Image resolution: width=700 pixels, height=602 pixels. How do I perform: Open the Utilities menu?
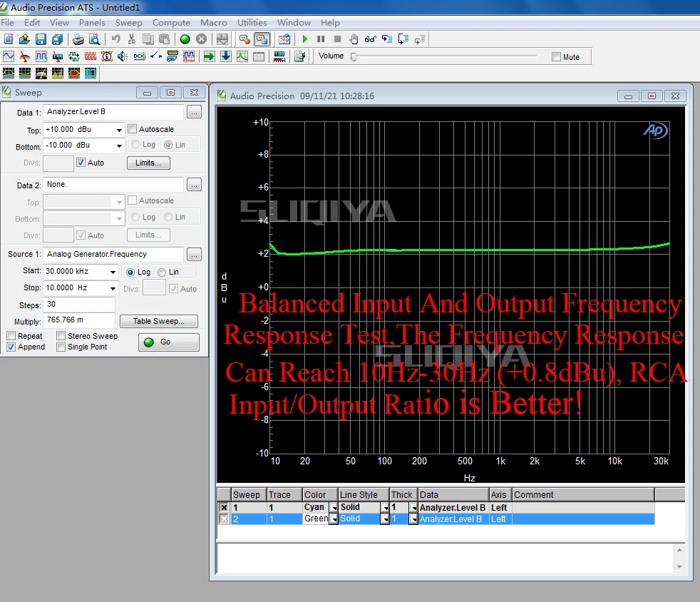pos(252,23)
